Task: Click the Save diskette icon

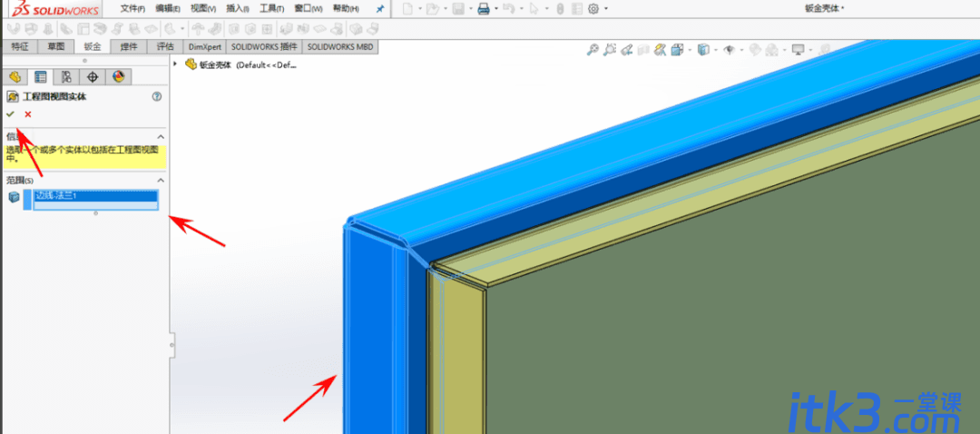Action: (458, 9)
